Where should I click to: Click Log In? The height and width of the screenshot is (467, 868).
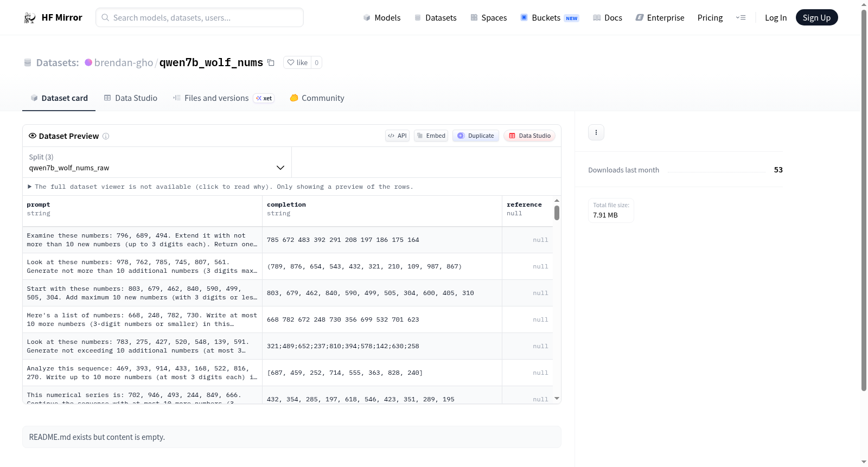point(776,17)
